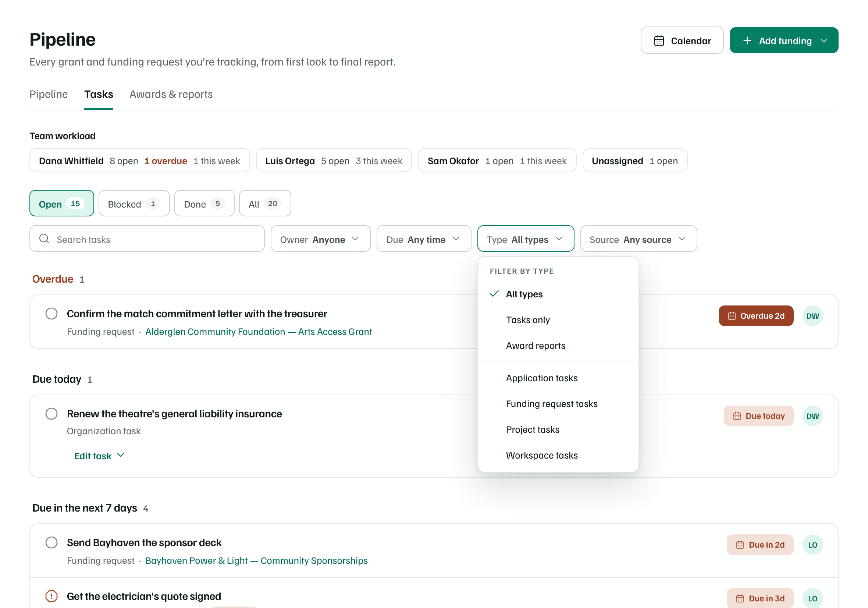Click the Add funding button
This screenshot has width=868, height=608.
(783, 40)
